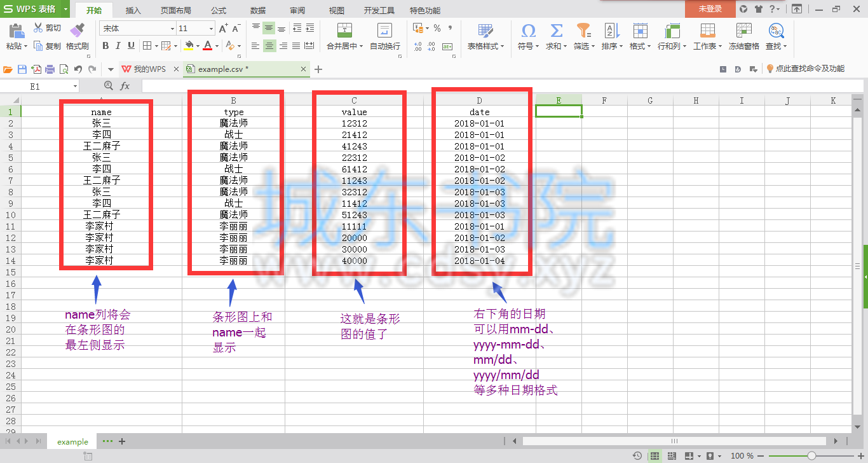This screenshot has width=868, height=463.
Task: Open the font size dropdown showing 11
Action: tap(211, 29)
